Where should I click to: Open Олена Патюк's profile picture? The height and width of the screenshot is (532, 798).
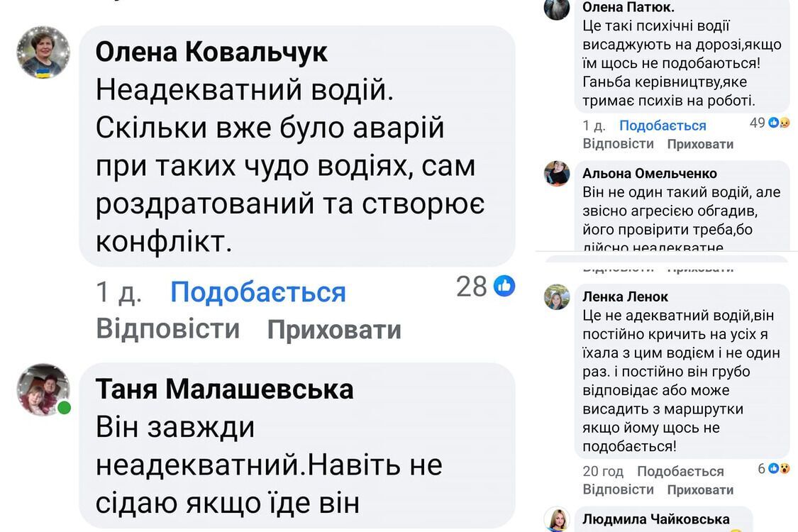point(558,9)
